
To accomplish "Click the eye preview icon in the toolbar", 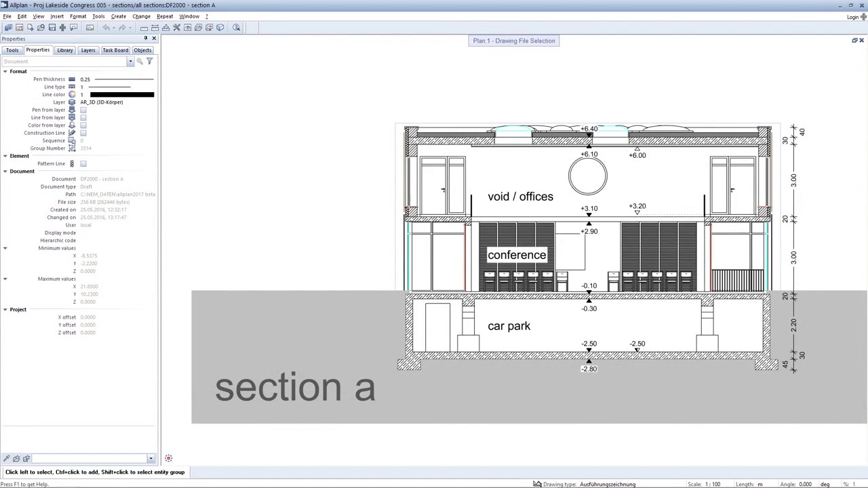I will pyautogui.click(x=188, y=28).
